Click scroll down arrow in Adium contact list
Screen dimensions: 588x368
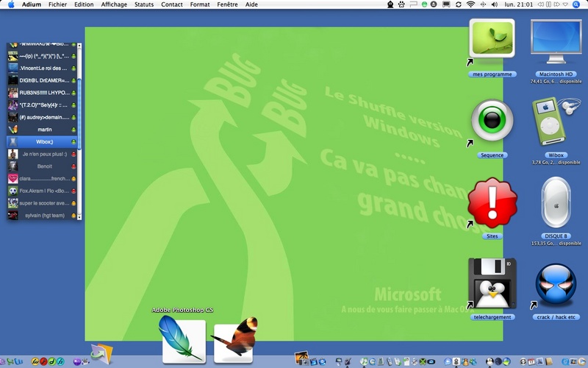tap(79, 217)
